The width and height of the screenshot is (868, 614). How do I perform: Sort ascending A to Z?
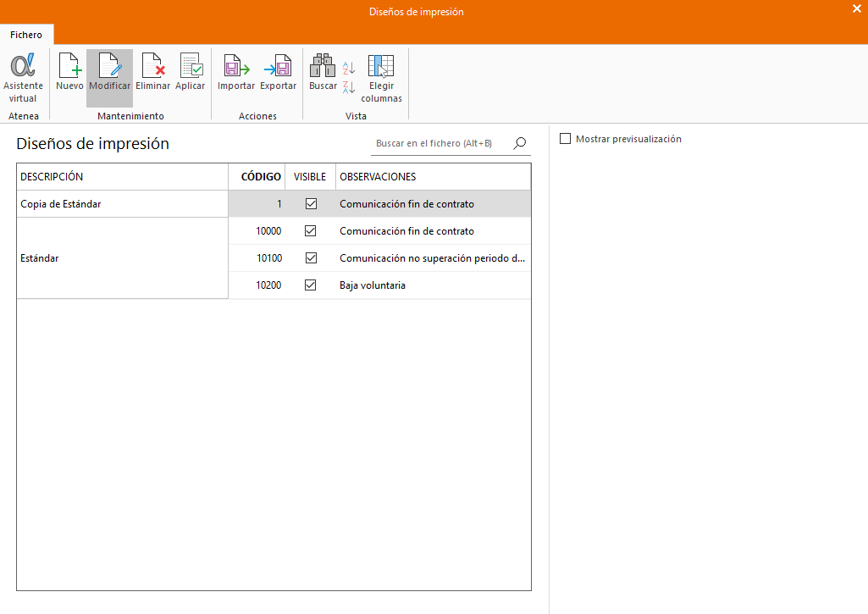tap(349, 68)
